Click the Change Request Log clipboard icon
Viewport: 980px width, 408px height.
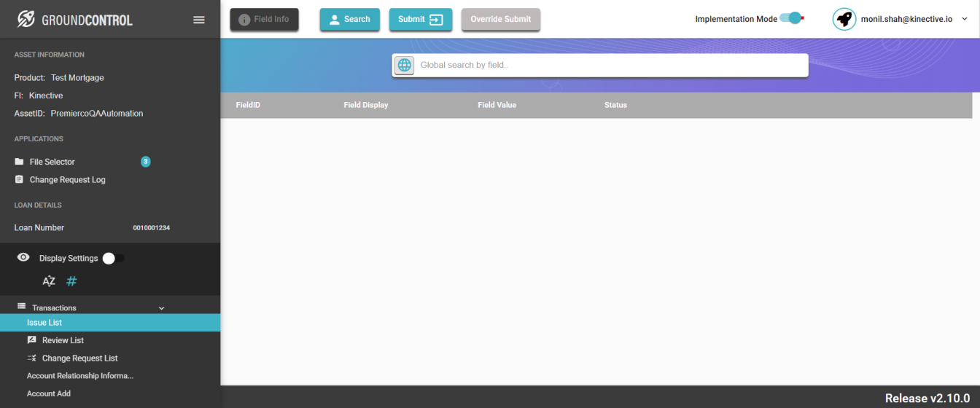point(20,179)
